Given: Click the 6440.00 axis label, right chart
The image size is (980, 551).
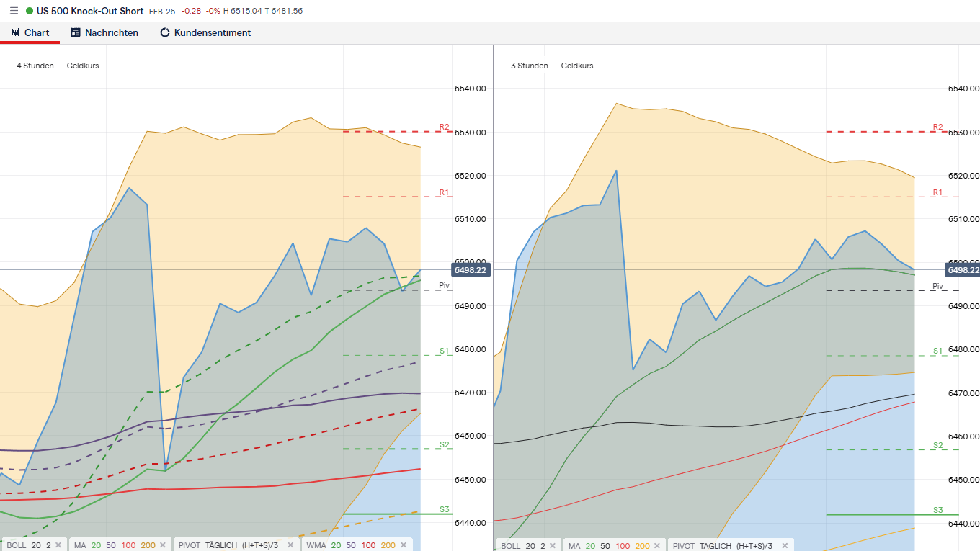Looking at the screenshot, I should [964, 523].
